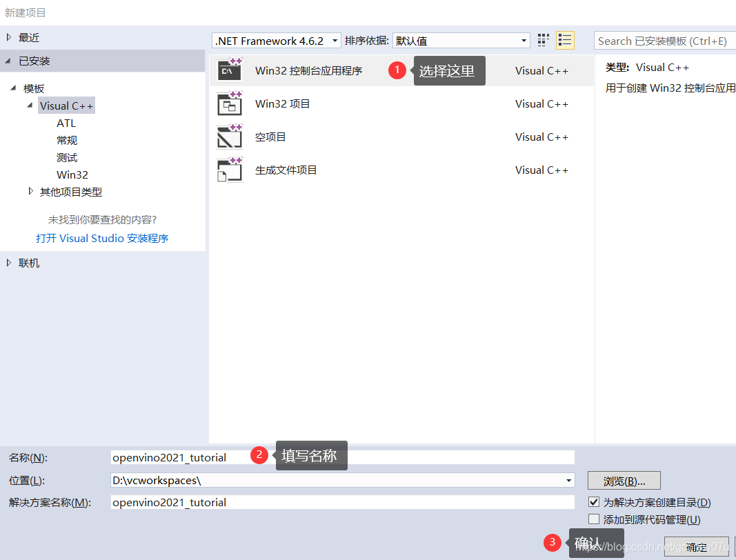
Task: Open the 排序依据 sort dropdown
Action: point(522,40)
